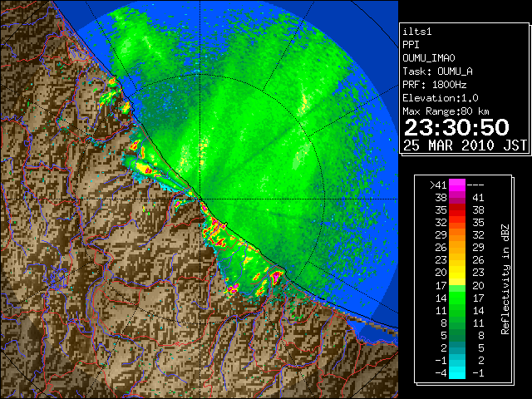Click the 'PPI' scan type text

point(411,45)
